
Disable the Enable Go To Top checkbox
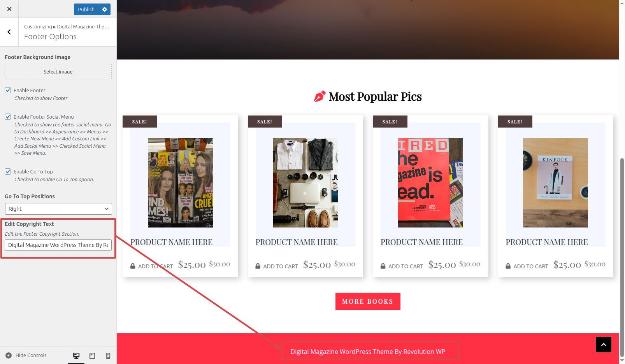[8, 171]
